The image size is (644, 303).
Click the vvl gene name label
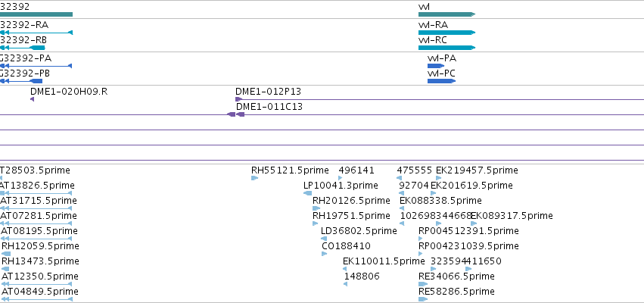(x=424, y=7)
